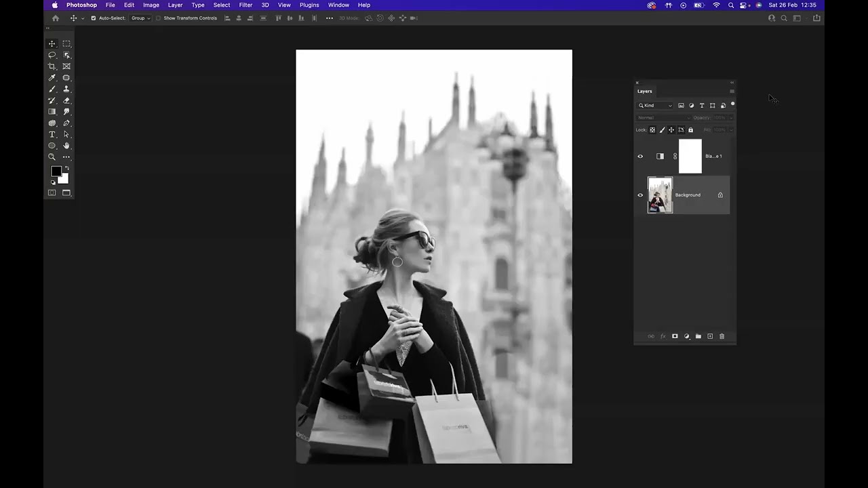Select the Brush tool

point(52,89)
